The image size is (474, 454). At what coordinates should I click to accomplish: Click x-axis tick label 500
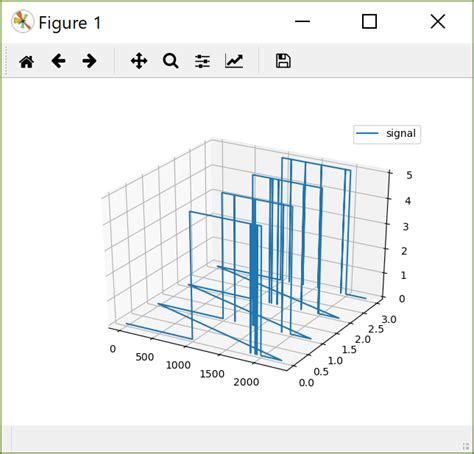pos(145,357)
